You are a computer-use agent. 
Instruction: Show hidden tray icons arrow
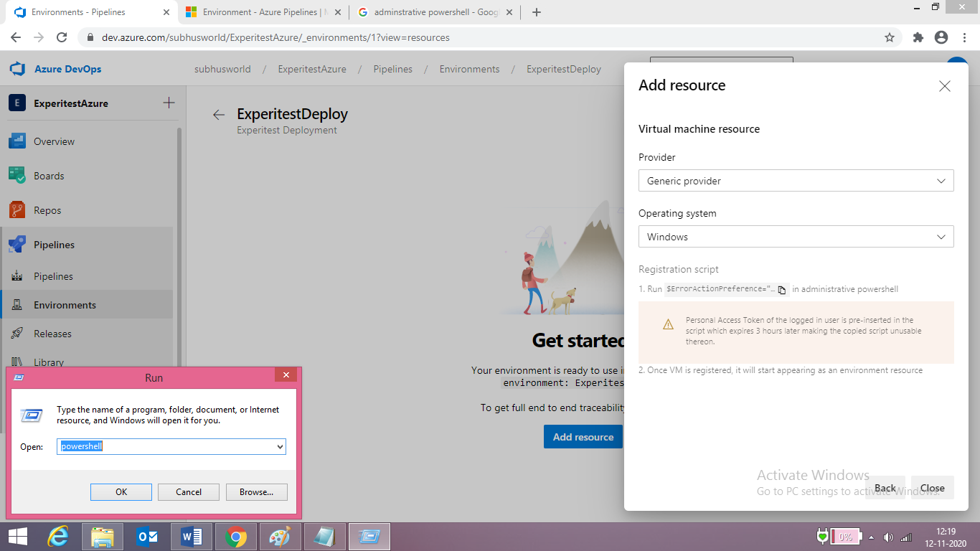tap(871, 537)
